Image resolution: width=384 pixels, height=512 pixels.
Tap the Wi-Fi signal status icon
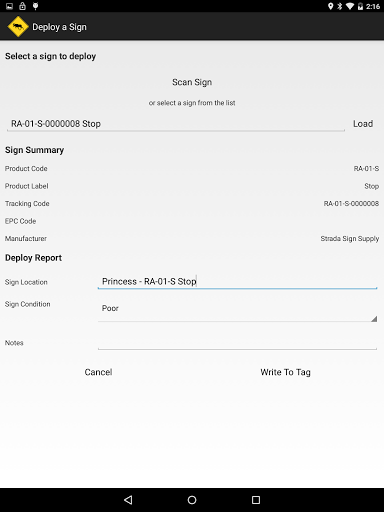click(350, 6)
